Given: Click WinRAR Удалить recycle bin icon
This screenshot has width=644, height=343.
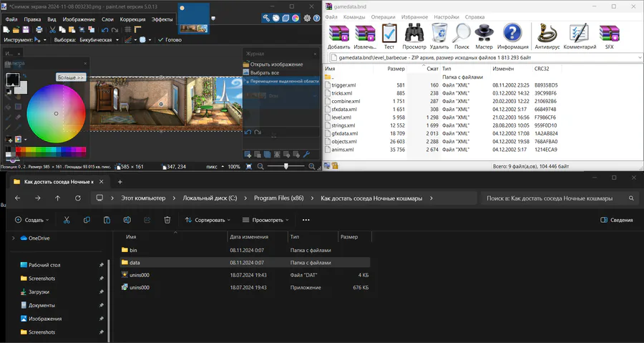Looking at the screenshot, I should pyautogui.click(x=439, y=37).
